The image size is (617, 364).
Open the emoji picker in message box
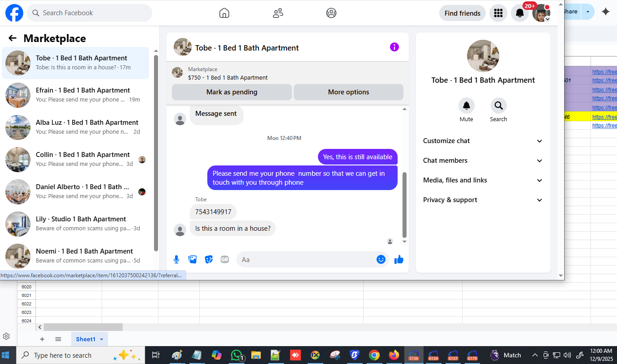[x=381, y=259]
